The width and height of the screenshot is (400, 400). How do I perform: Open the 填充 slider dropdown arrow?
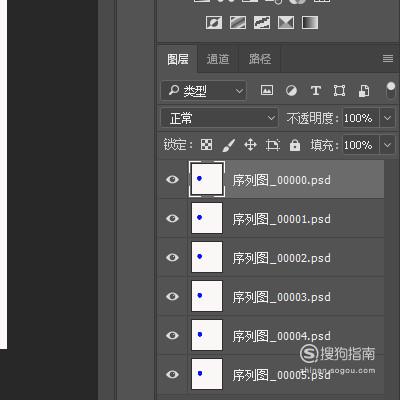387,145
